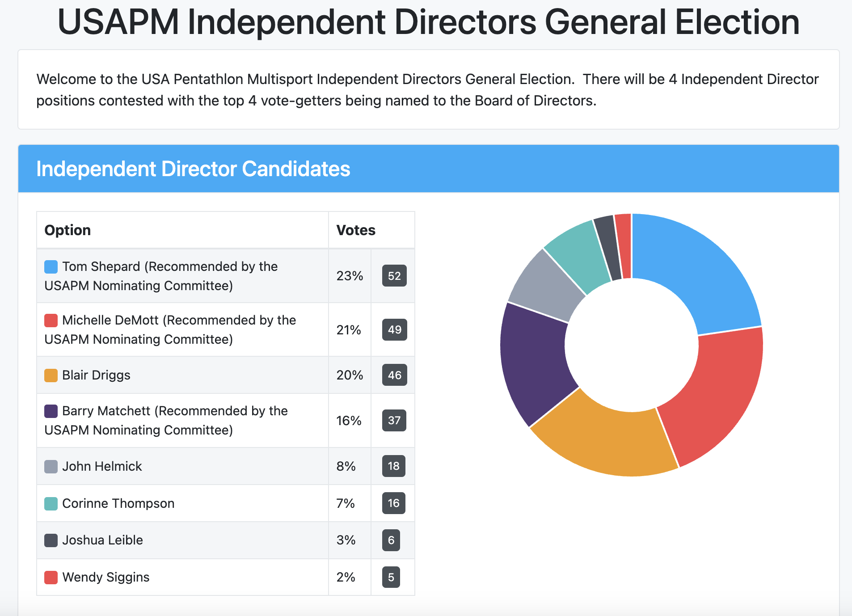This screenshot has height=616, width=852.
Task: Click the teal Corinne Thompson color swatch
Action: [50, 503]
